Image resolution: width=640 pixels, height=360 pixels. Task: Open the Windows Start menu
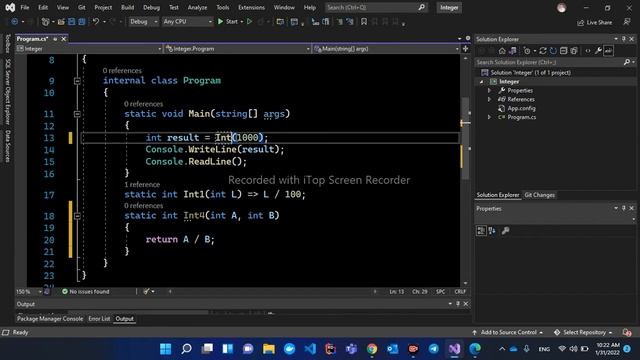point(166,349)
